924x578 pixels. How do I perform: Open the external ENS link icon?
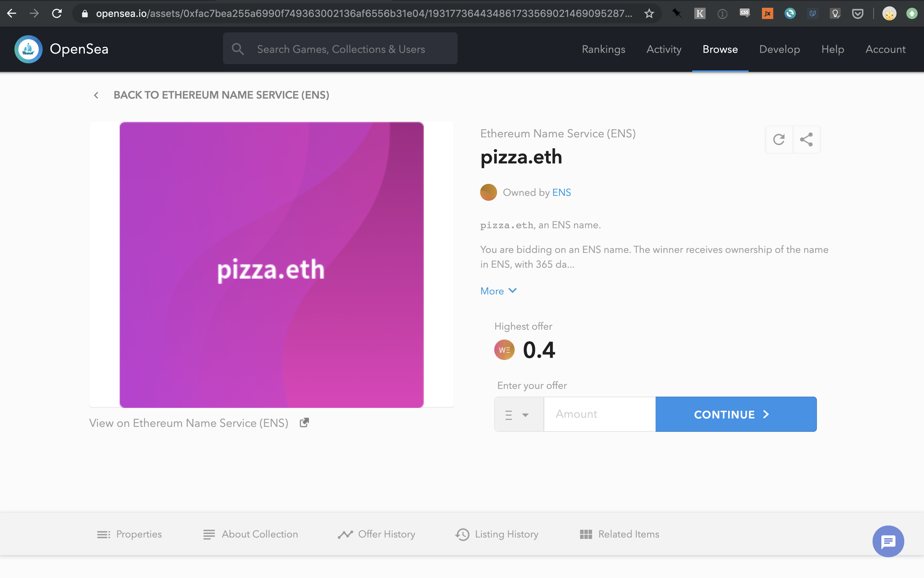click(x=304, y=423)
